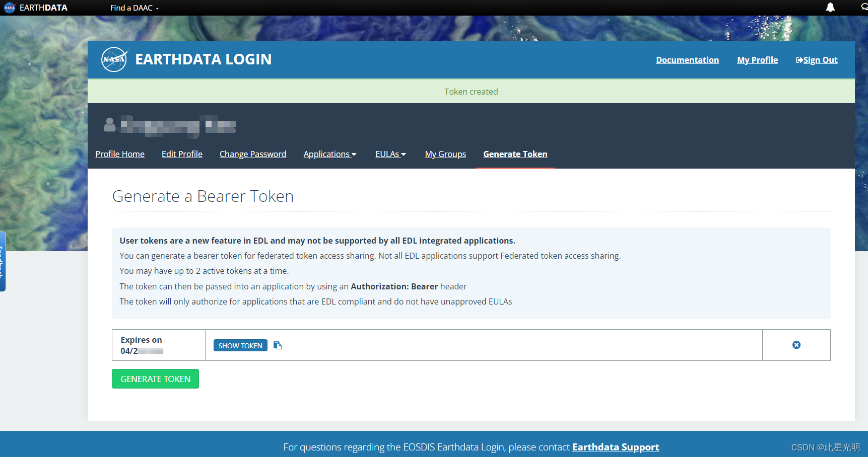Switch to the Generate Token tab
The image size is (868, 457).
coord(515,154)
